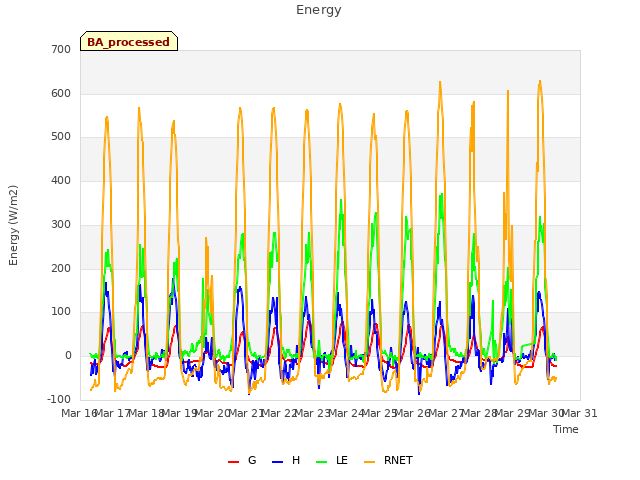Click the 600 y-axis tick label
Viewport: 640px width, 480px height.
(61, 93)
